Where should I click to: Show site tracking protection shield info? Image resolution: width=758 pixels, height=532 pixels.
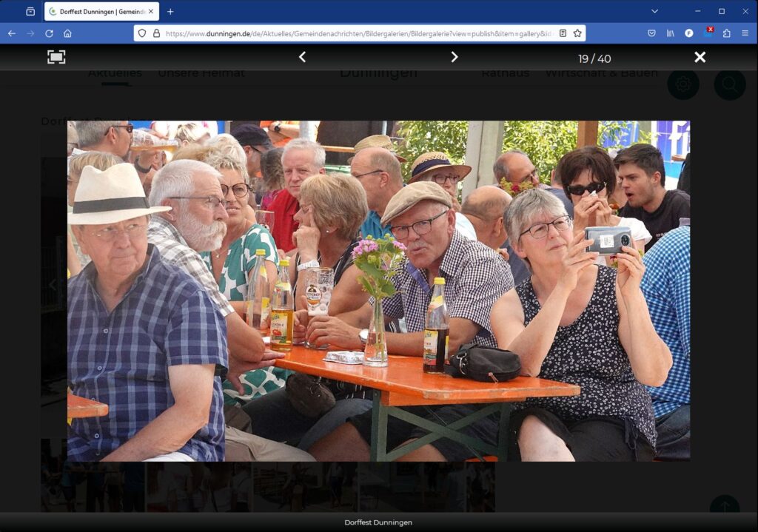pos(142,33)
